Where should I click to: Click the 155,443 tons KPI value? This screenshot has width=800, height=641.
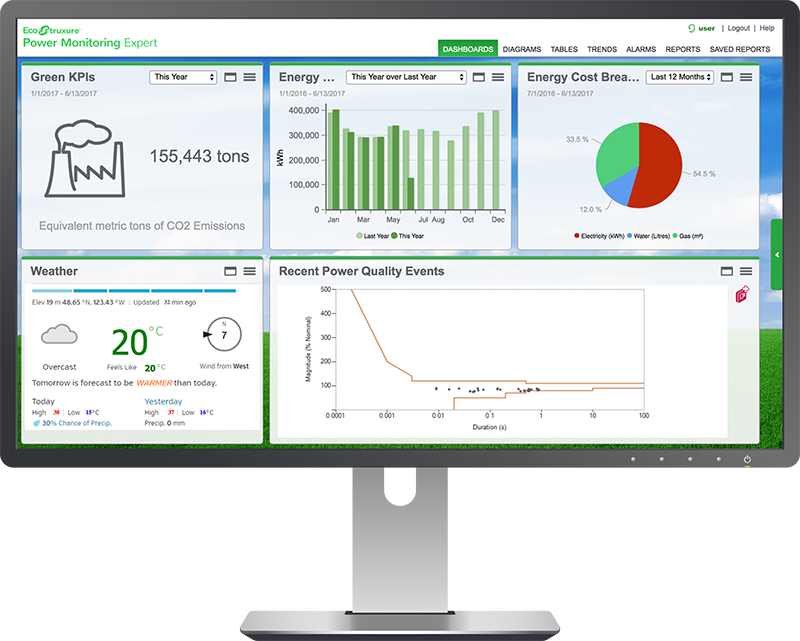pos(199,156)
